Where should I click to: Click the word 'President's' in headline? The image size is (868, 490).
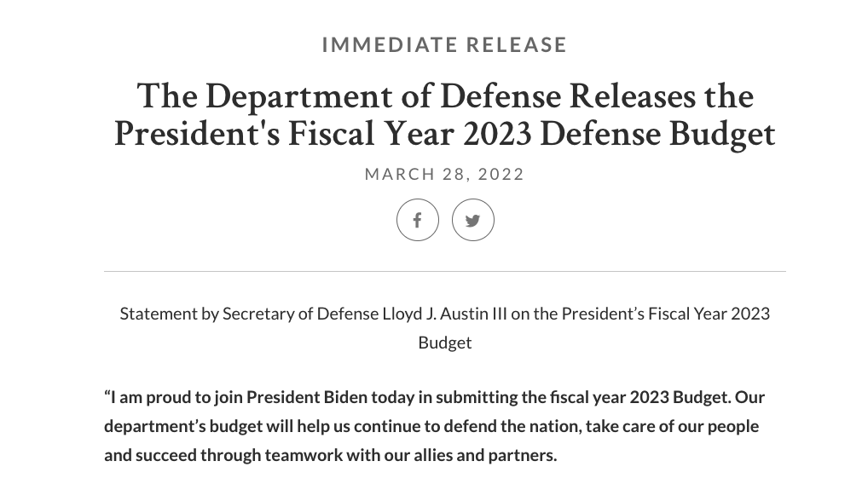pos(197,134)
